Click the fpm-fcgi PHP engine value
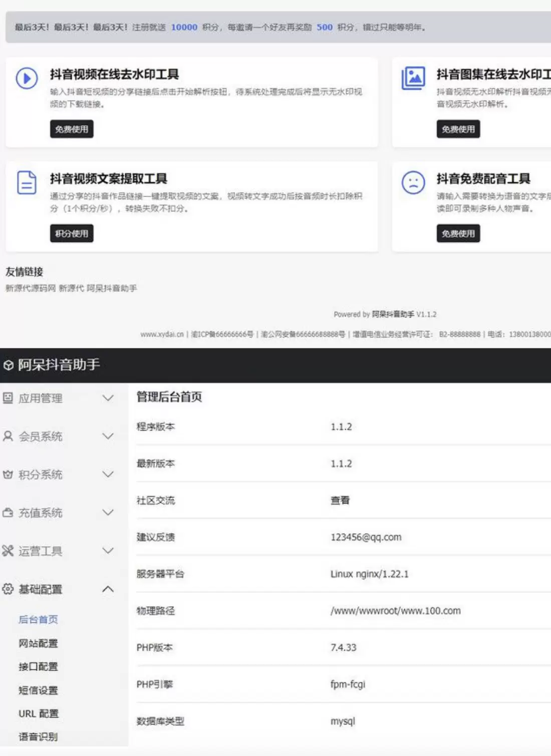Screen dimensions: 551x756 348,684
